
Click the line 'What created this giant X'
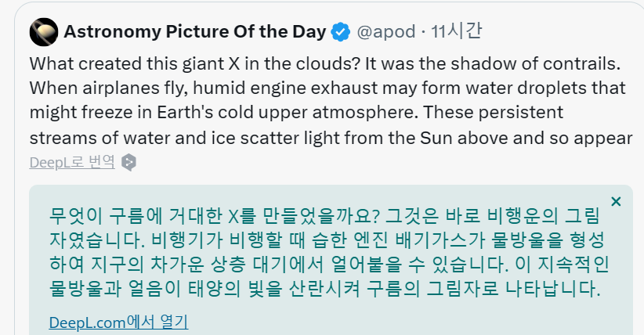(x=325, y=63)
